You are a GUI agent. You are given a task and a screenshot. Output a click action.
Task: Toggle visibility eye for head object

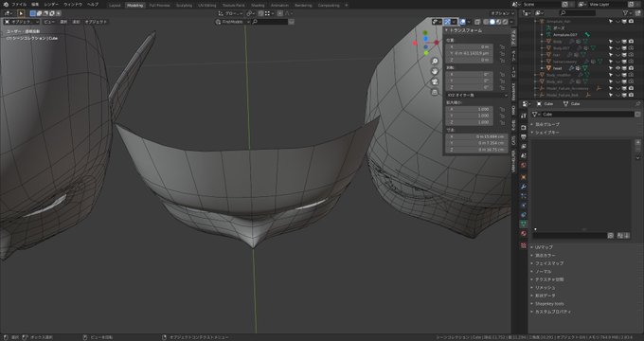pos(618,68)
